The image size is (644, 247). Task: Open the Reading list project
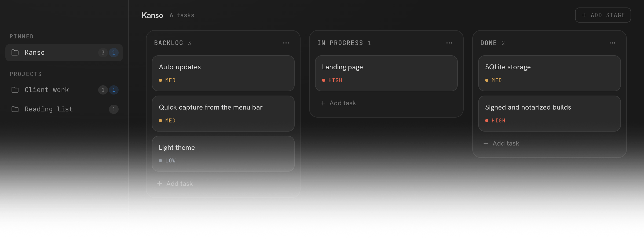click(x=64, y=109)
